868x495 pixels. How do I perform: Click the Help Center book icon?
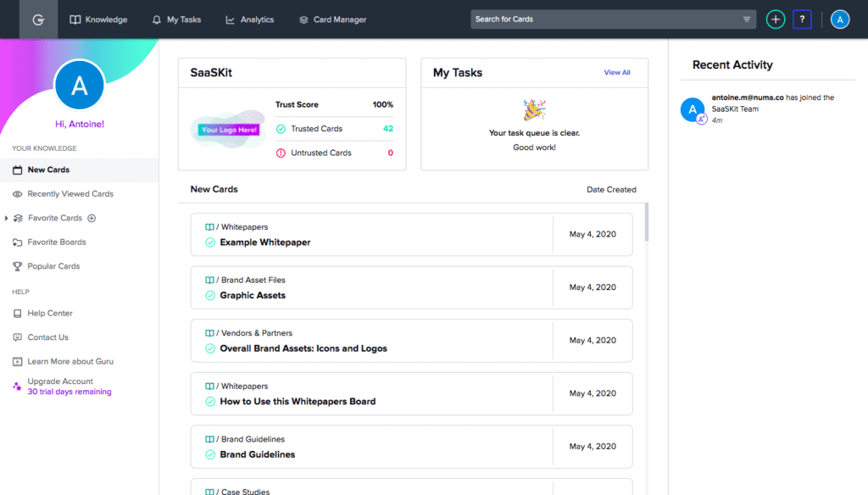[18, 314]
